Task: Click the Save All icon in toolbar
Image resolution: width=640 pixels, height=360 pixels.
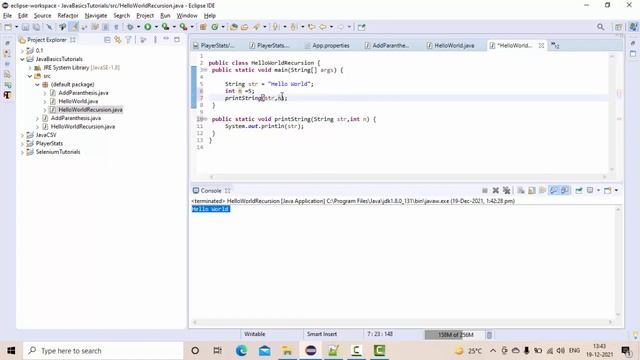Action: pyautogui.click(x=36, y=27)
